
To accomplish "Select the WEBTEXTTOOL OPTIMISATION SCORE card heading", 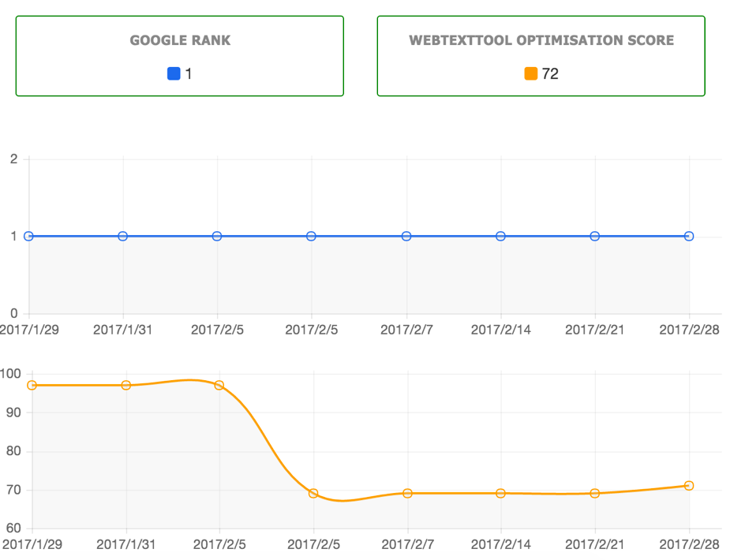I will [x=541, y=40].
